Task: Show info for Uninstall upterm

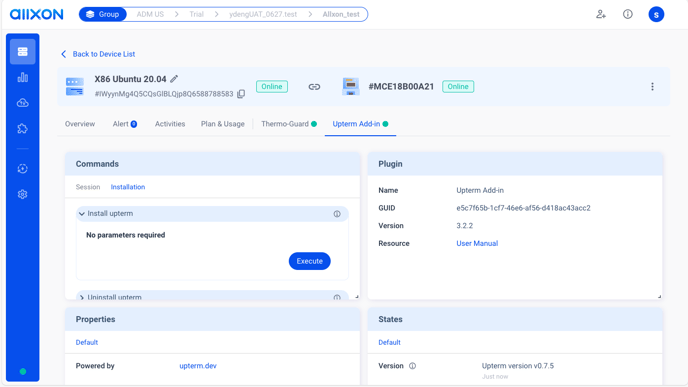Action: point(337,297)
